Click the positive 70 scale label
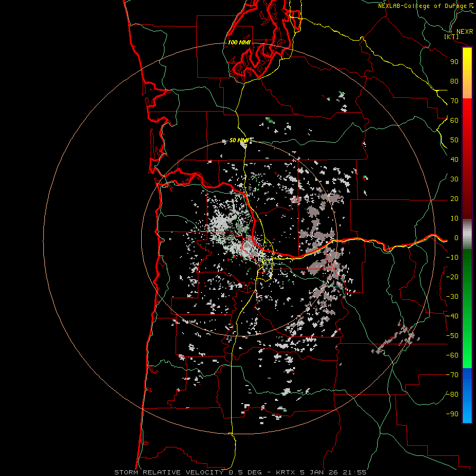The height and width of the screenshot is (476, 476). pyautogui.click(x=454, y=101)
